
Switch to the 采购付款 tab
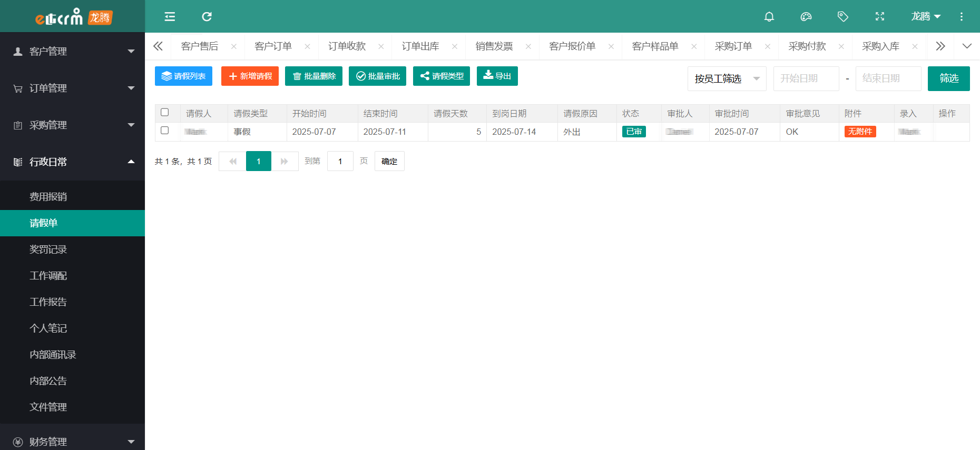pyautogui.click(x=807, y=46)
